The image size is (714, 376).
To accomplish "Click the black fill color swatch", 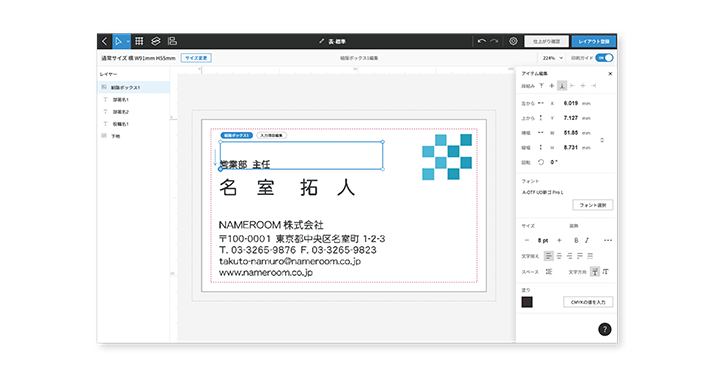I will coord(527,302).
